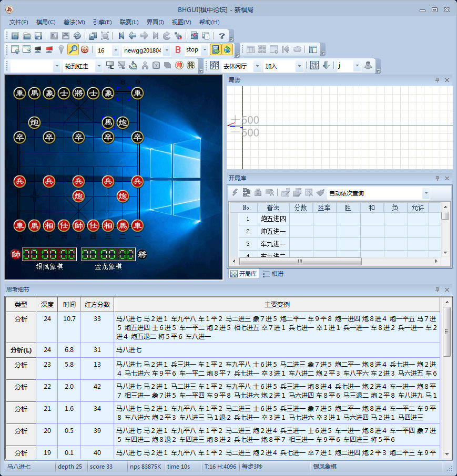Select the red 炮 under the central 兵
Screen dimensions: 457x476
coord(78,196)
